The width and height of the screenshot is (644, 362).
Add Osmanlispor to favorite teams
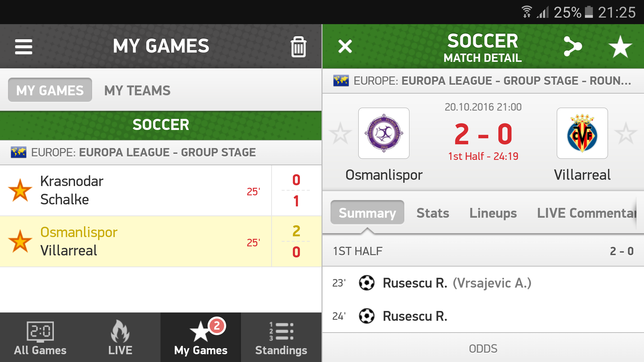[340, 133]
